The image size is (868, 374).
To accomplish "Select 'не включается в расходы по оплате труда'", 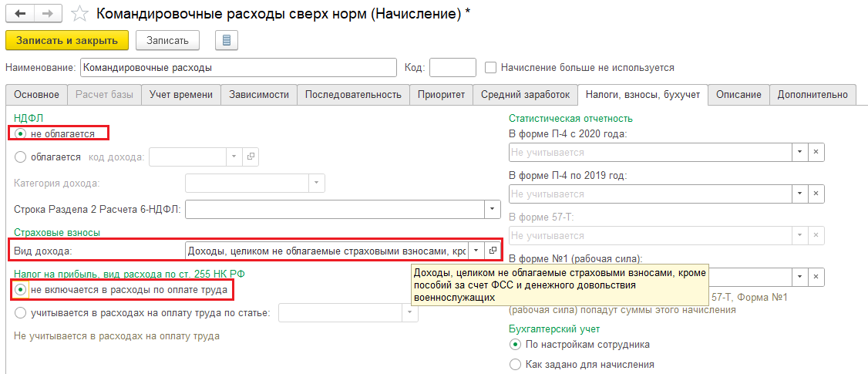I will coord(21,289).
